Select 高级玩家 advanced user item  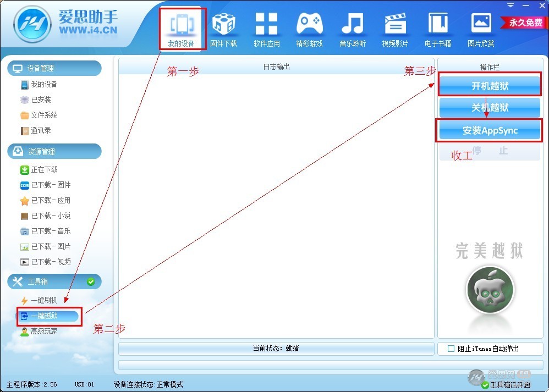39,332
